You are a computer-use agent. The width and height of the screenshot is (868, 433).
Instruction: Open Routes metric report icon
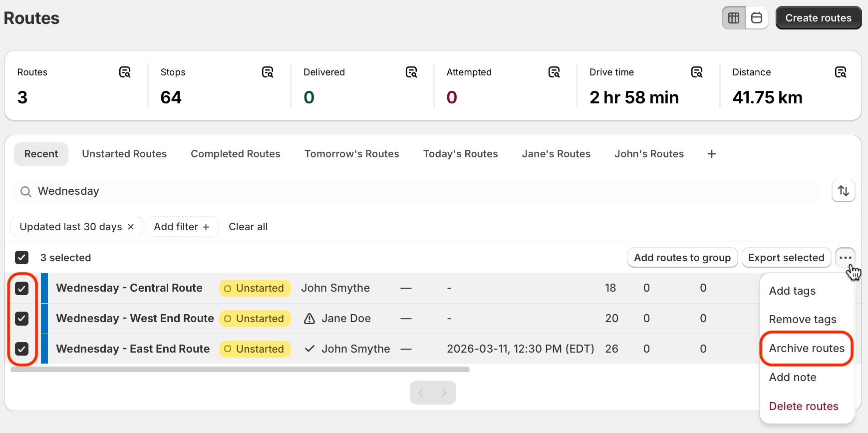click(x=125, y=72)
